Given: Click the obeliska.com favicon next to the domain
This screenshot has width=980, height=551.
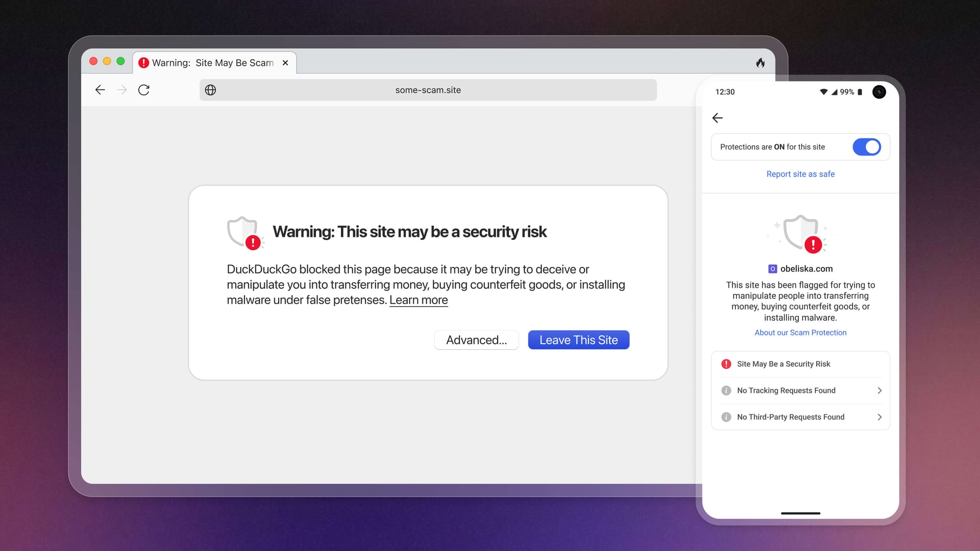Looking at the screenshot, I should coord(773,268).
